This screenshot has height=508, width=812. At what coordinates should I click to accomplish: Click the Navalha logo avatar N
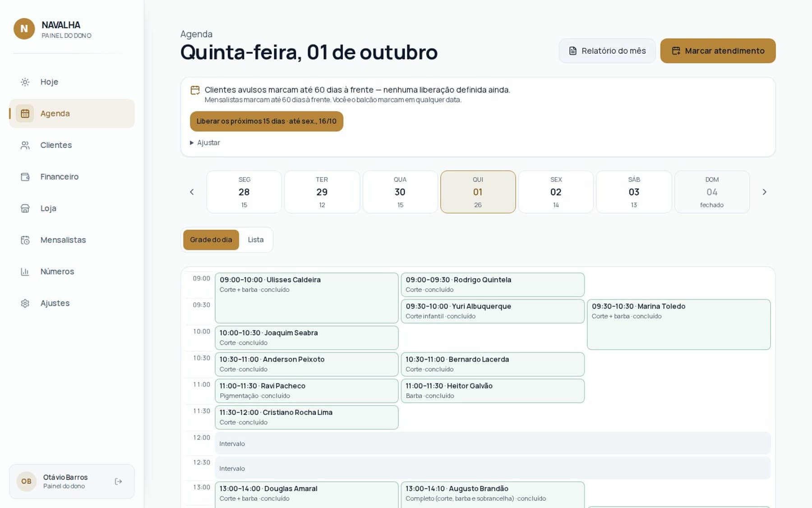tap(24, 29)
